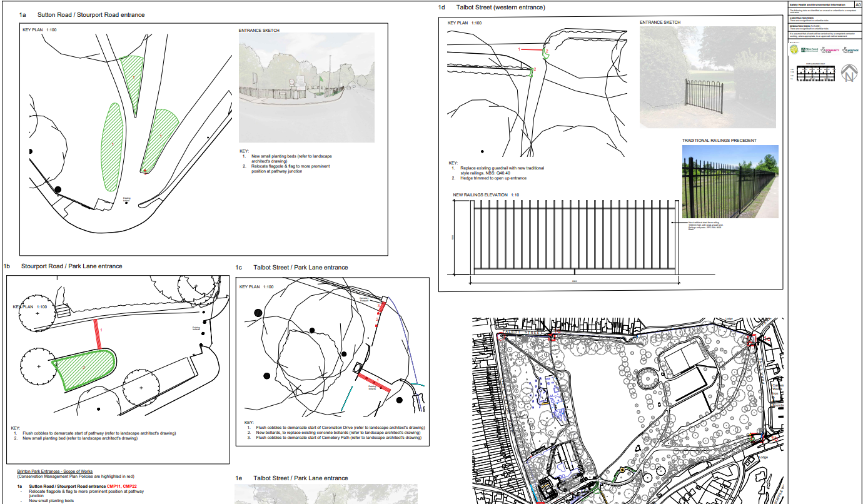Click the A0 sheet size box
863x504 pixels.
point(857,4)
